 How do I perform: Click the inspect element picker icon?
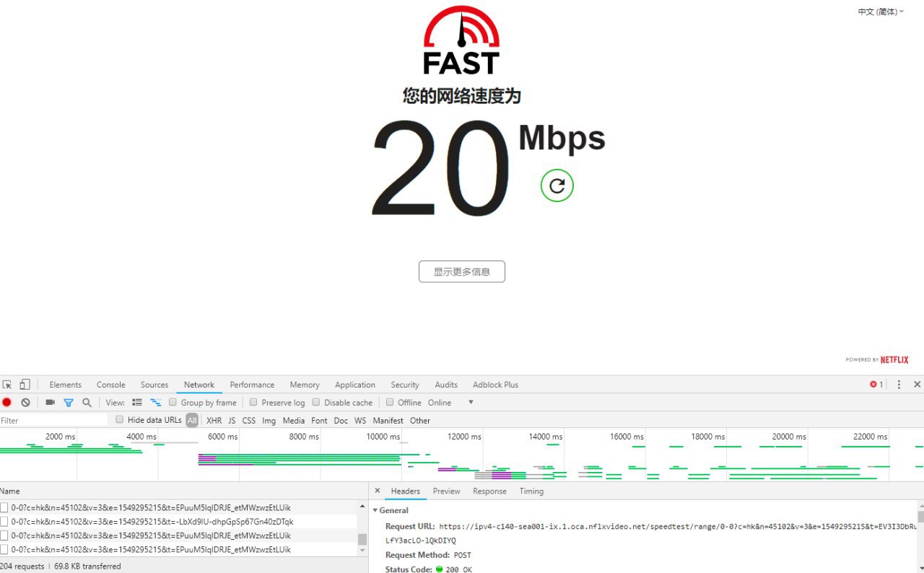click(7, 385)
